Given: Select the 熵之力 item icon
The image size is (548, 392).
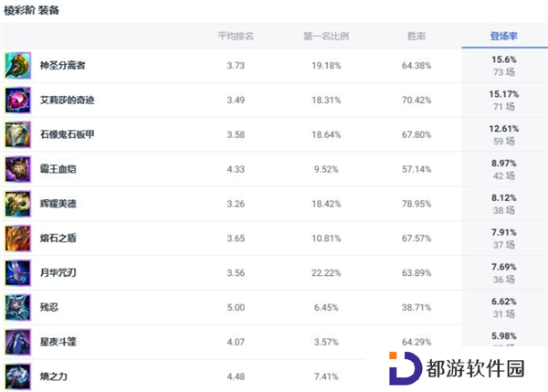Looking at the screenshot, I should point(18,376).
